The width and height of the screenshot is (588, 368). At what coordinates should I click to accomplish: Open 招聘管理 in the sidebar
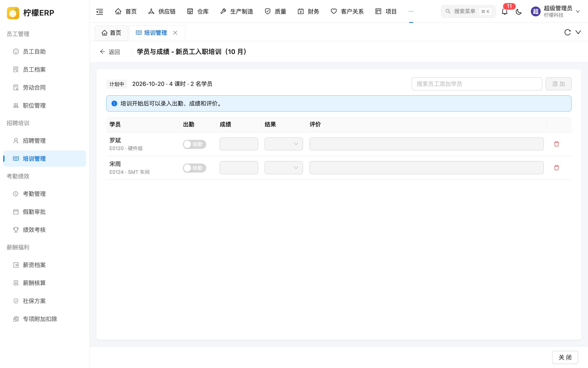45,141
